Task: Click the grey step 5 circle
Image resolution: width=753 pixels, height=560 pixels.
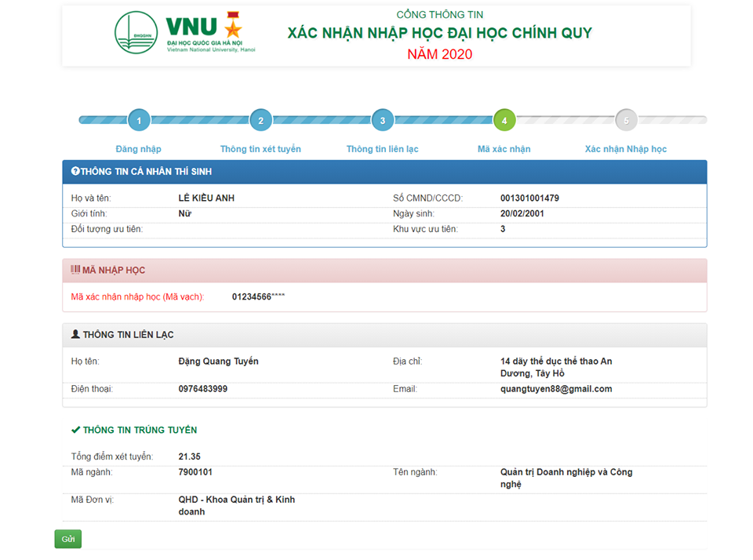Action: (x=626, y=120)
